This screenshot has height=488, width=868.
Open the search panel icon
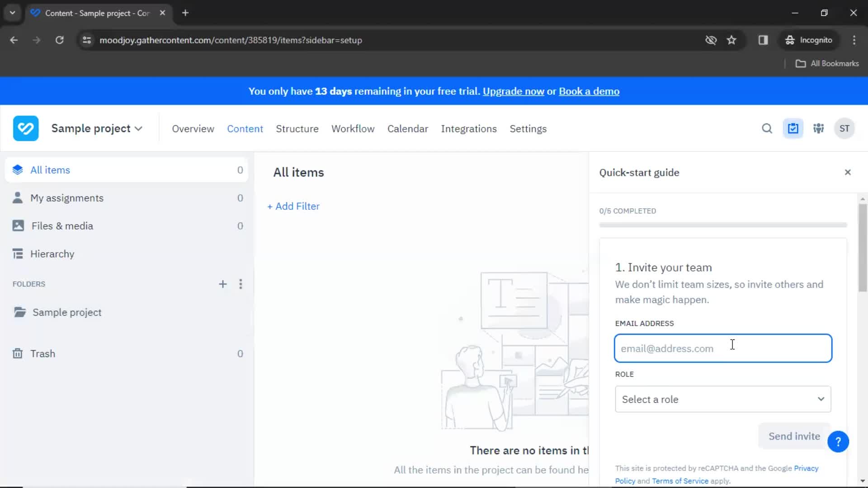click(x=767, y=128)
